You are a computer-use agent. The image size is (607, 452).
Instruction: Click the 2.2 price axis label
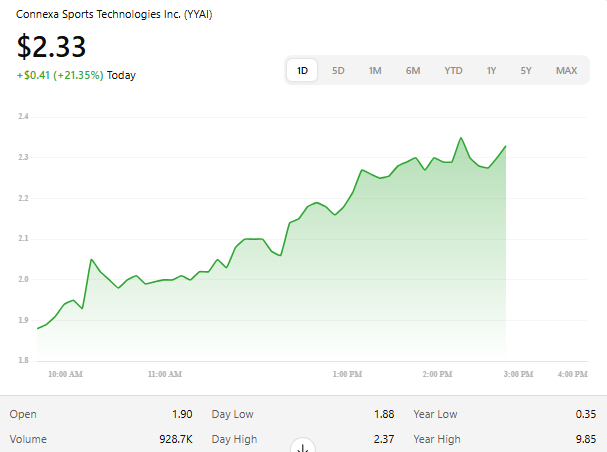tap(23, 198)
